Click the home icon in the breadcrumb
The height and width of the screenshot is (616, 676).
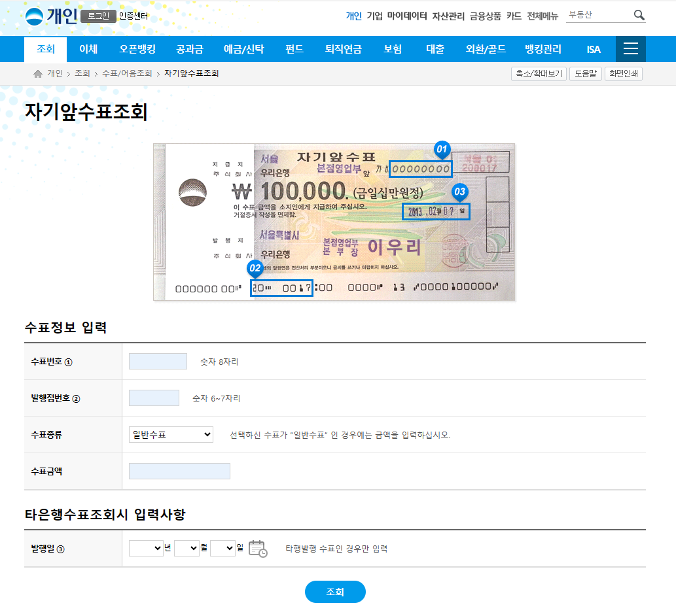[37, 74]
